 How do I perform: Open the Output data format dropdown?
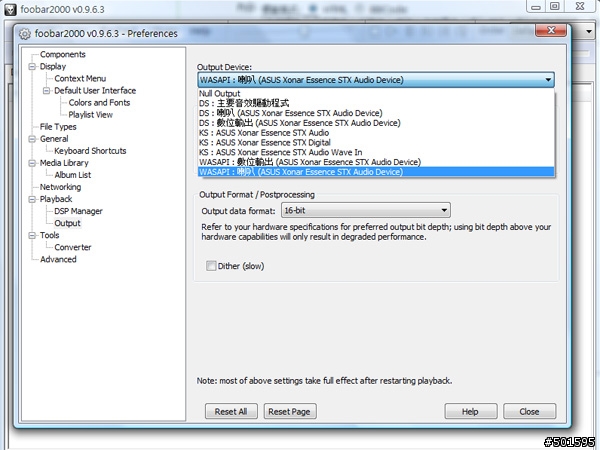click(x=365, y=210)
